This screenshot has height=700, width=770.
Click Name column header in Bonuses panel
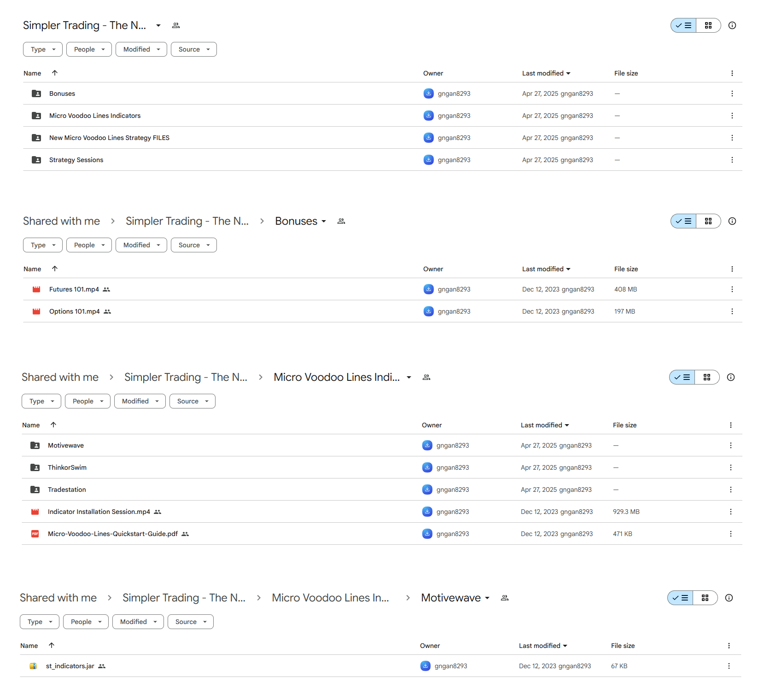32,269
